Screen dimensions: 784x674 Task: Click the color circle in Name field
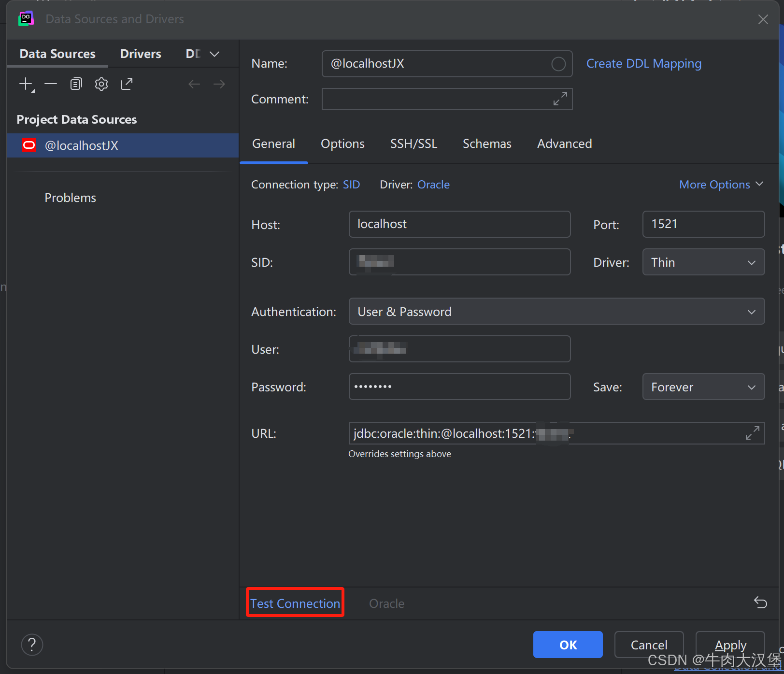tap(558, 64)
